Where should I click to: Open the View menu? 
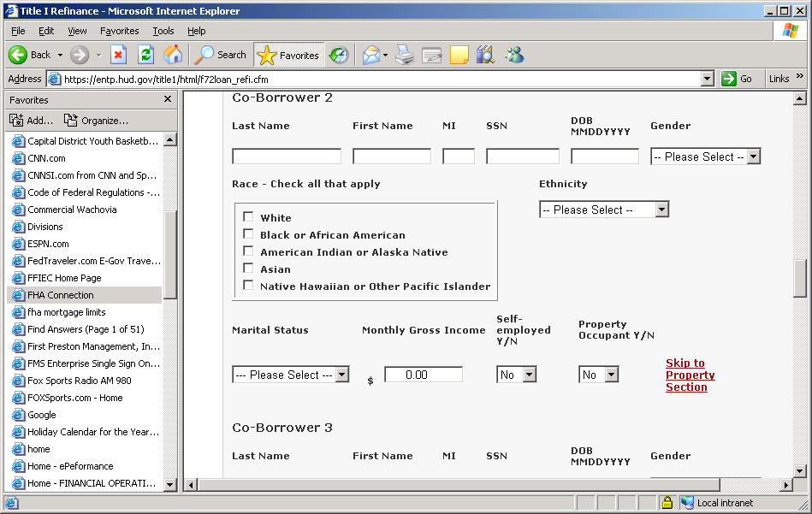click(77, 31)
